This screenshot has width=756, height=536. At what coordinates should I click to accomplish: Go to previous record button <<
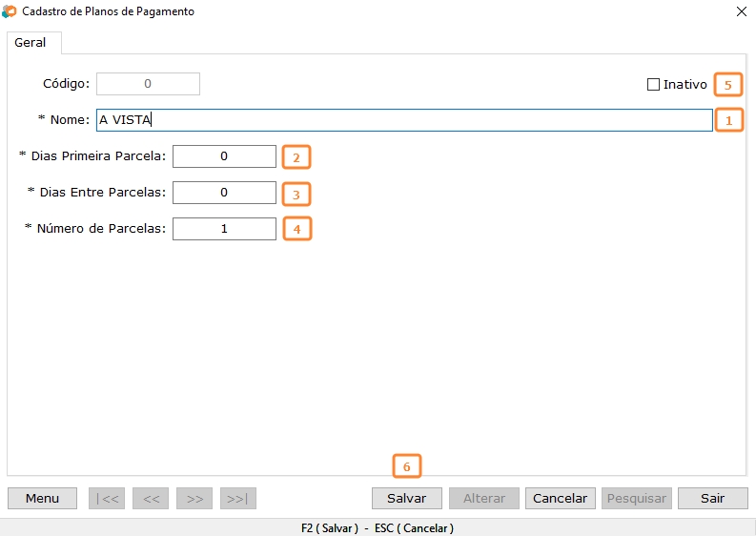point(151,499)
